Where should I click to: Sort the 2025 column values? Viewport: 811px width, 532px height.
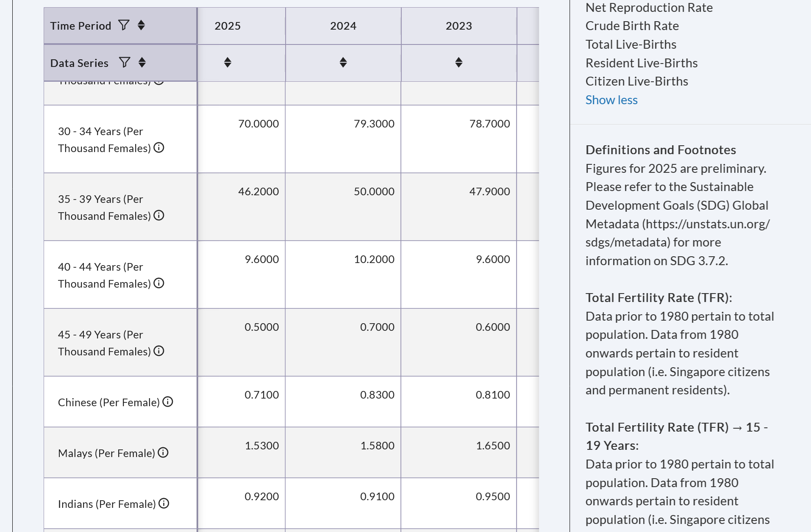228,63
